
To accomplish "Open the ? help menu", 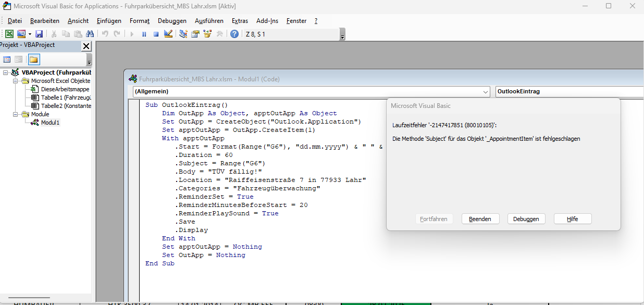I will 316,21.
